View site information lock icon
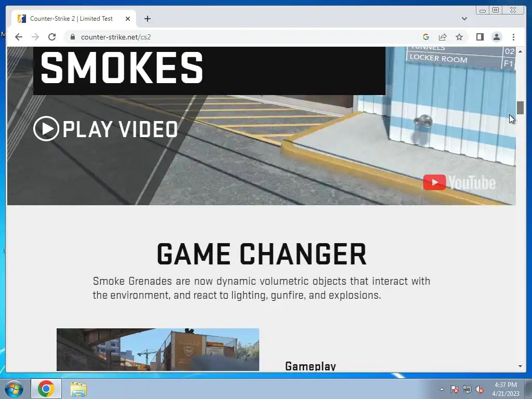 (x=72, y=37)
